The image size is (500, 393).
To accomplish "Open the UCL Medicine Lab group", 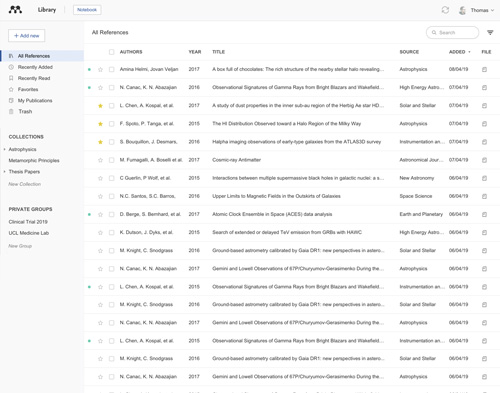I will tap(29, 233).
